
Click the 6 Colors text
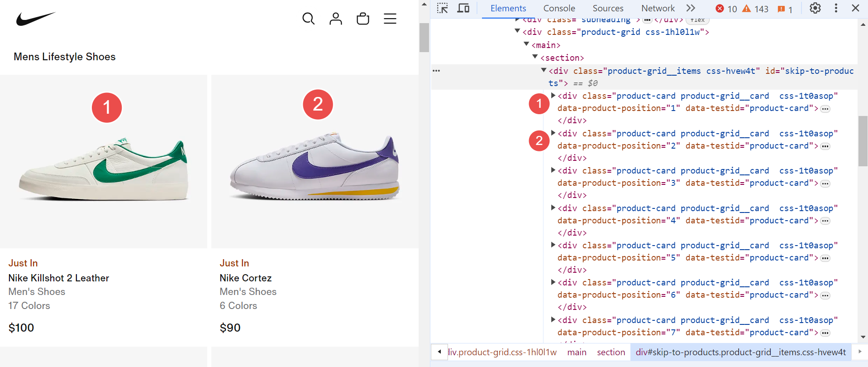coord(238,305)
